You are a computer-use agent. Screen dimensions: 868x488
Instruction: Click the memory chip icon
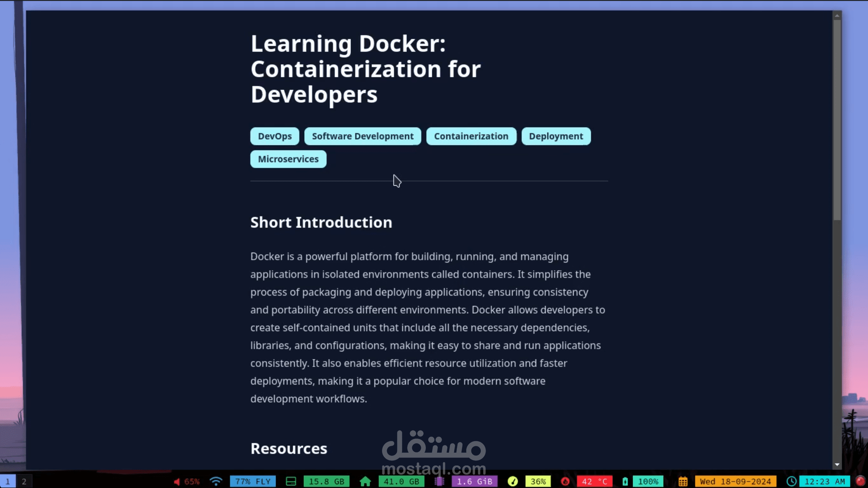[x=439, y=482]
